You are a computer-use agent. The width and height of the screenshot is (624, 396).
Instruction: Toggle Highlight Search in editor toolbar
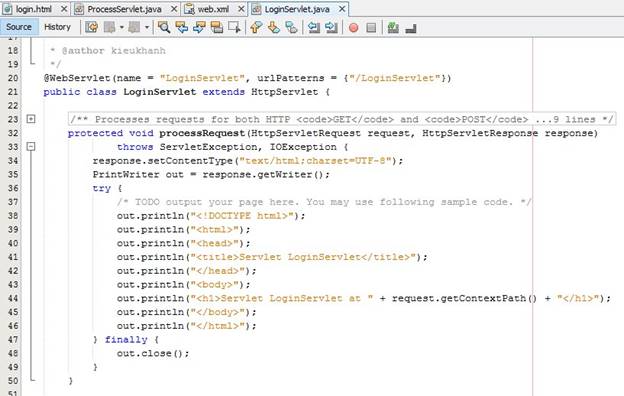[216, 27]
